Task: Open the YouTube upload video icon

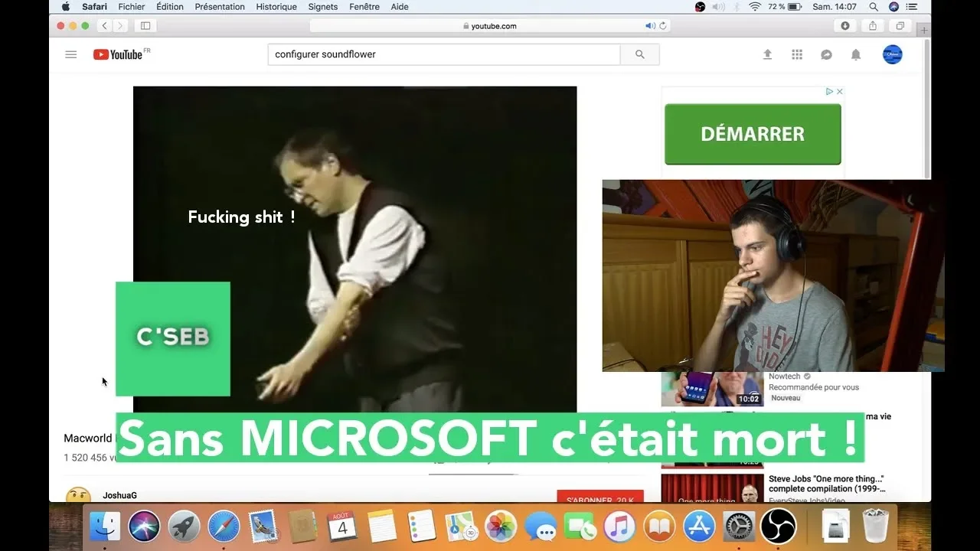Action: [767, 54]
